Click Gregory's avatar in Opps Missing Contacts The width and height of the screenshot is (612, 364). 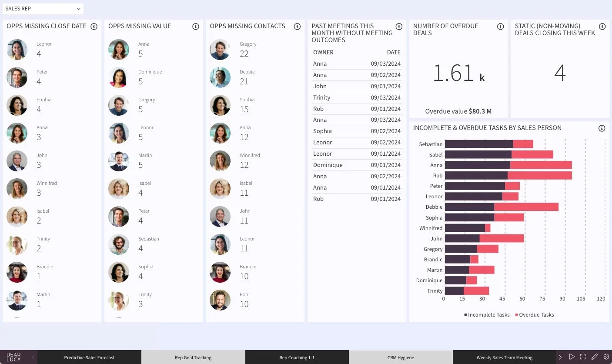tap(220, 49)
